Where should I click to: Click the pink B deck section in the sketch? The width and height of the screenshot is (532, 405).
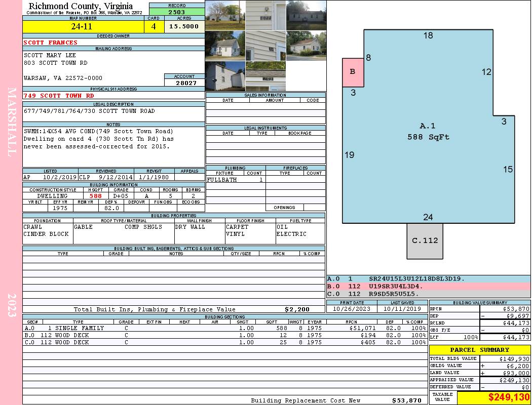pyautogui.click(x=353, y=72)
